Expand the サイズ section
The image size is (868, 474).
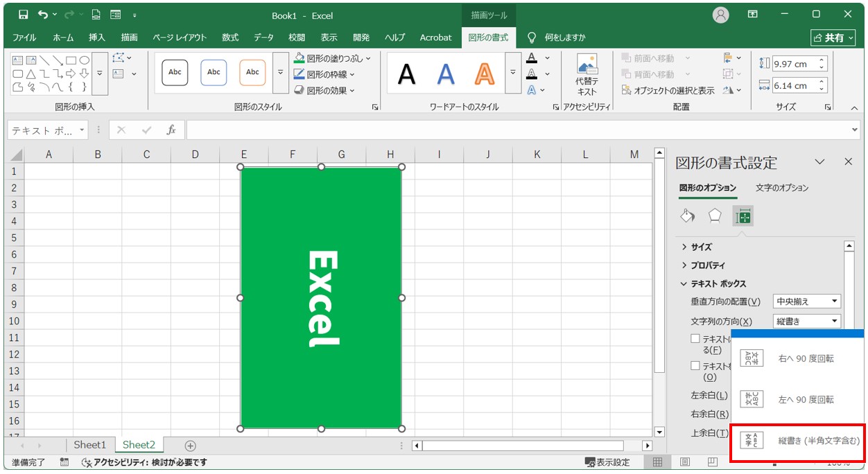click(697, 247)
